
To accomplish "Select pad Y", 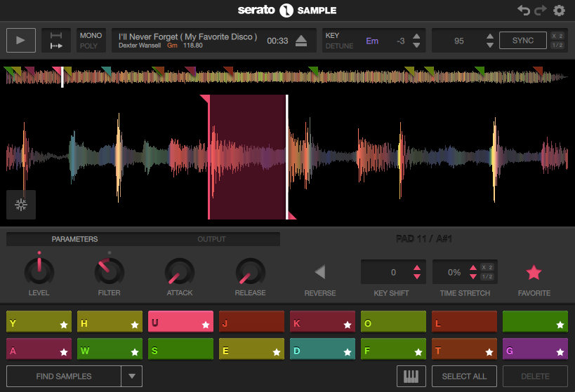I will coord(39,321).
